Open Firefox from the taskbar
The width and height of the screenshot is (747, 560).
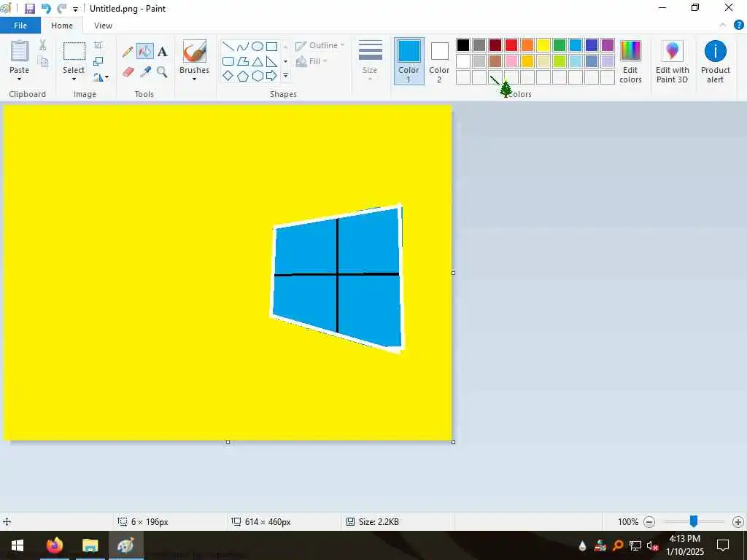(54, 545)
